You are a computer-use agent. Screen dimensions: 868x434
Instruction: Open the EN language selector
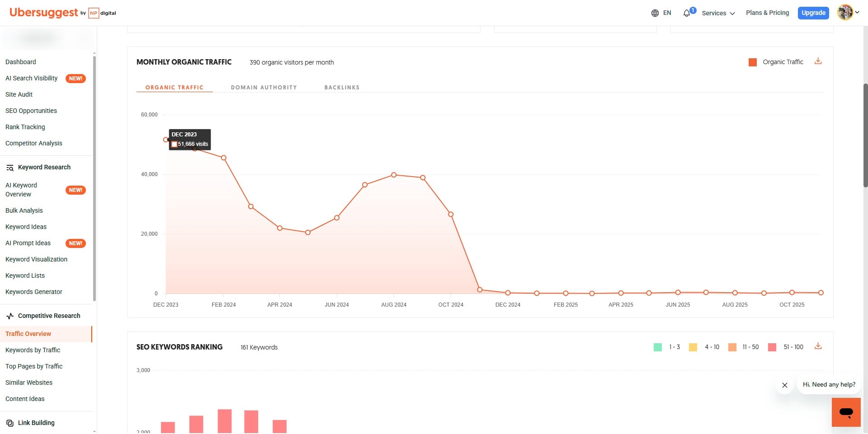662,13
